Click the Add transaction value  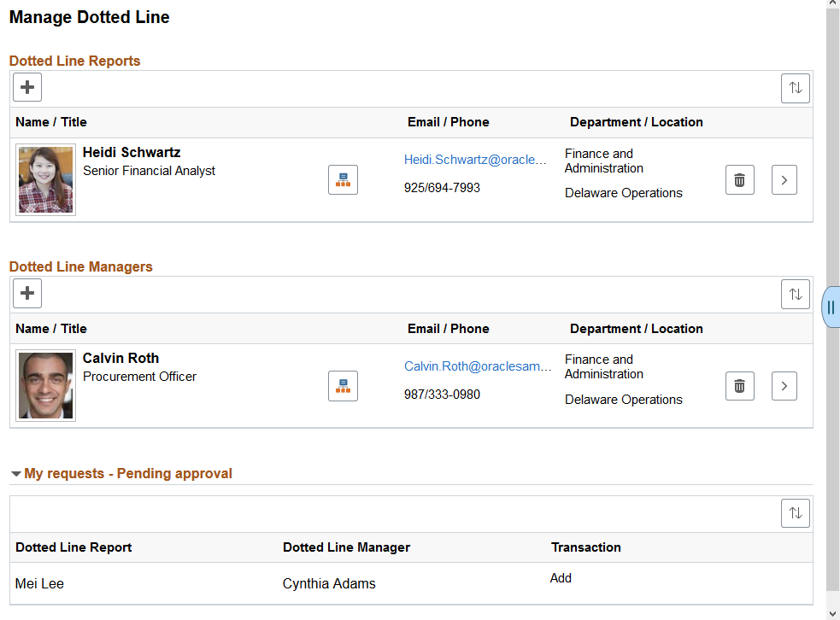click(561, 578)
